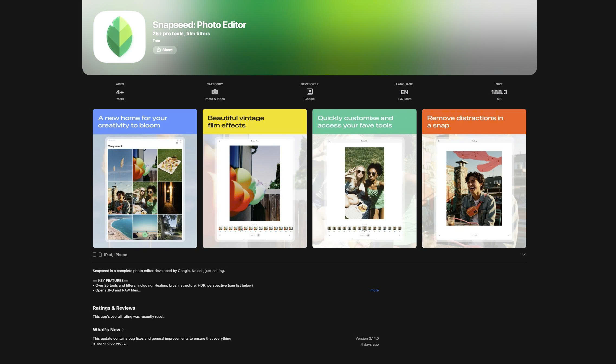Viewport: 616px width, 364px height.
Task: Click the chevron beside What's New
Action: pos(123,330)
